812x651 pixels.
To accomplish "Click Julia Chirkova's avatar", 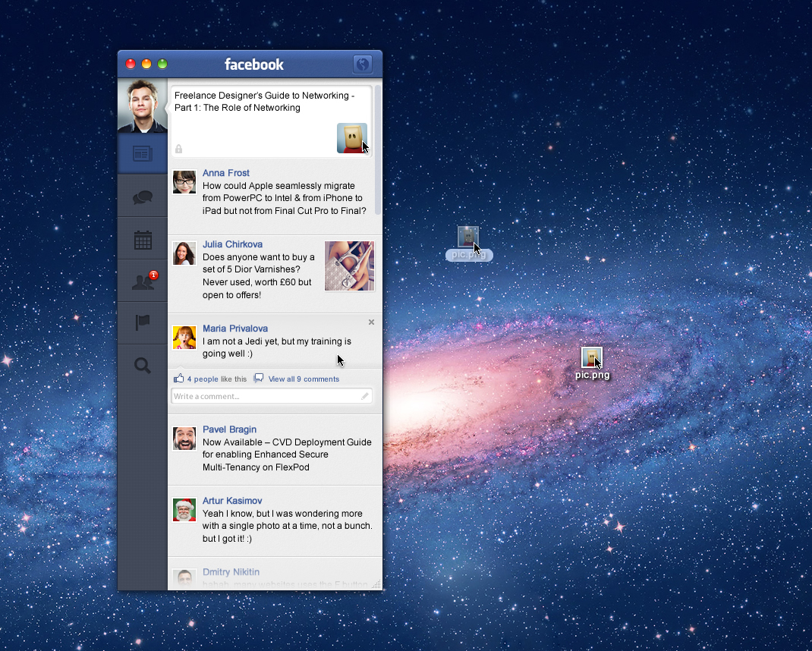I will click(x=184, y=253).
